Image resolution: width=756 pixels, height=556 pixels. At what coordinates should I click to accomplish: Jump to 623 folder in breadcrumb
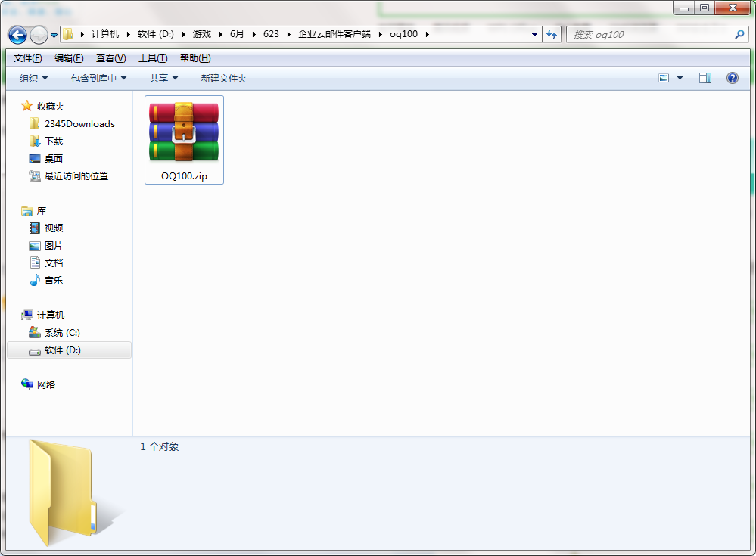[x=271, y=34]
